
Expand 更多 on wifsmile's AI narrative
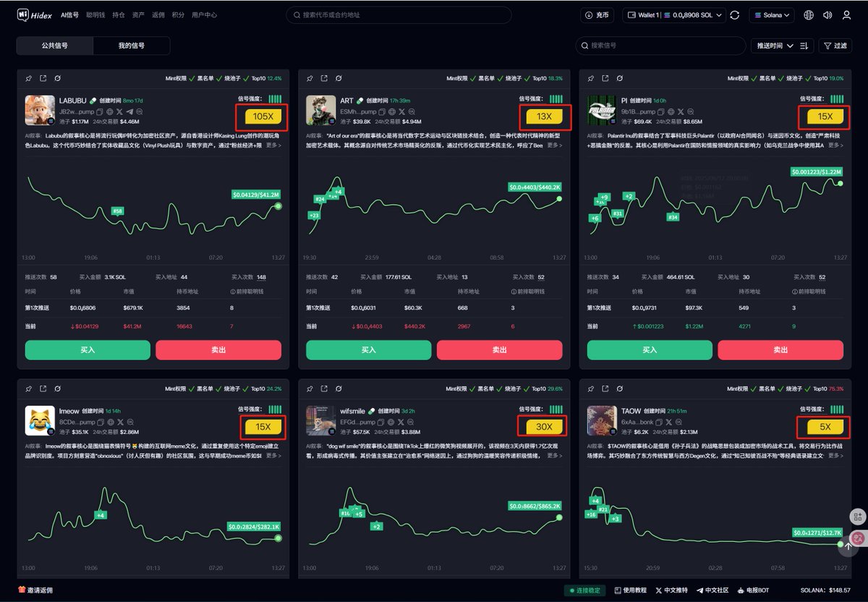coord(554,456)
